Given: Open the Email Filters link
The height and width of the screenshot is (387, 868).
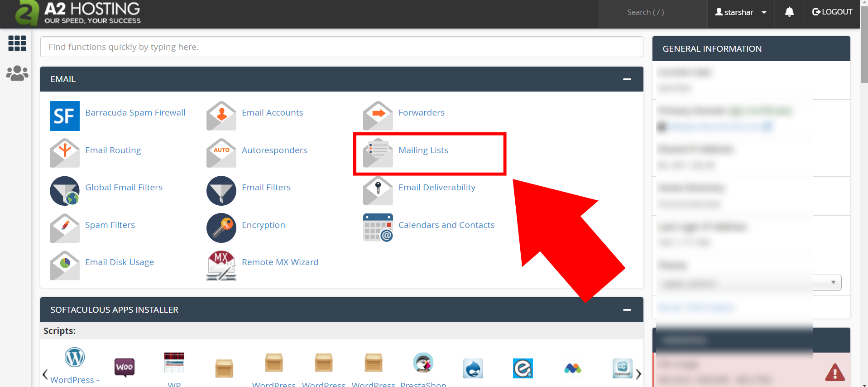Looking at the screenshot, I should 266,187.
